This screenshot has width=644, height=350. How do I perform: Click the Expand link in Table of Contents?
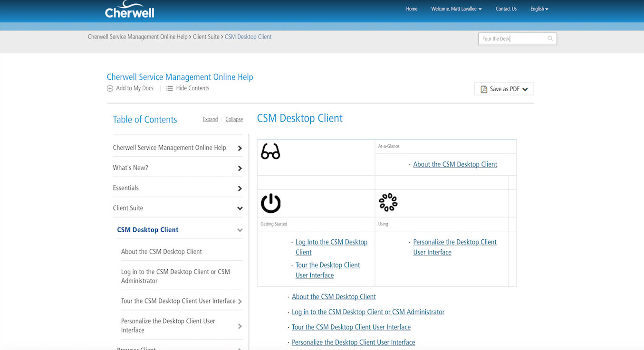click(x=210, y=120)
